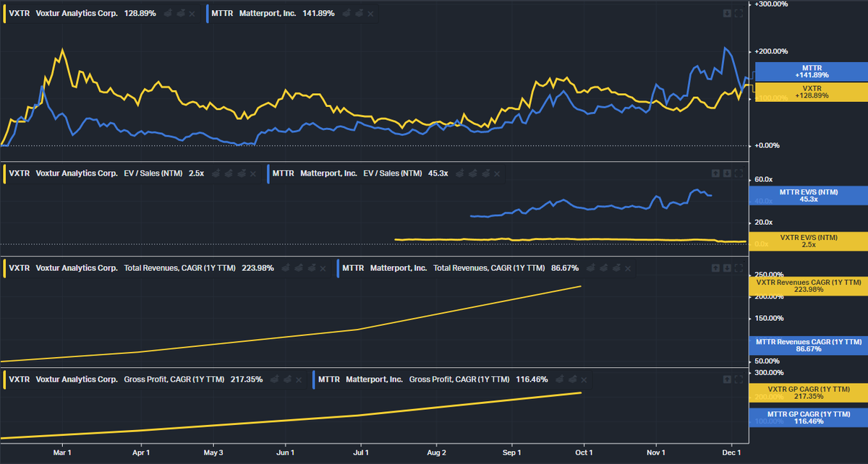
Task: Click the May 3 date label
Action: pos(213,453)
